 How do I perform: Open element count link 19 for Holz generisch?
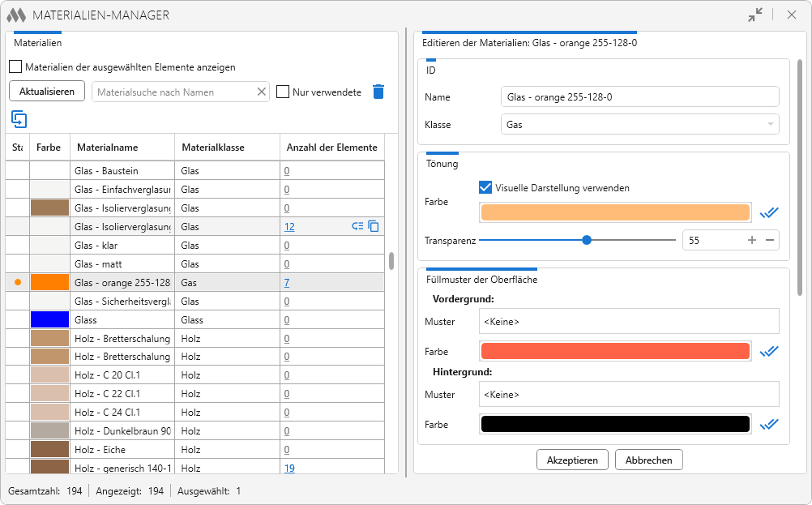(289, 469)
